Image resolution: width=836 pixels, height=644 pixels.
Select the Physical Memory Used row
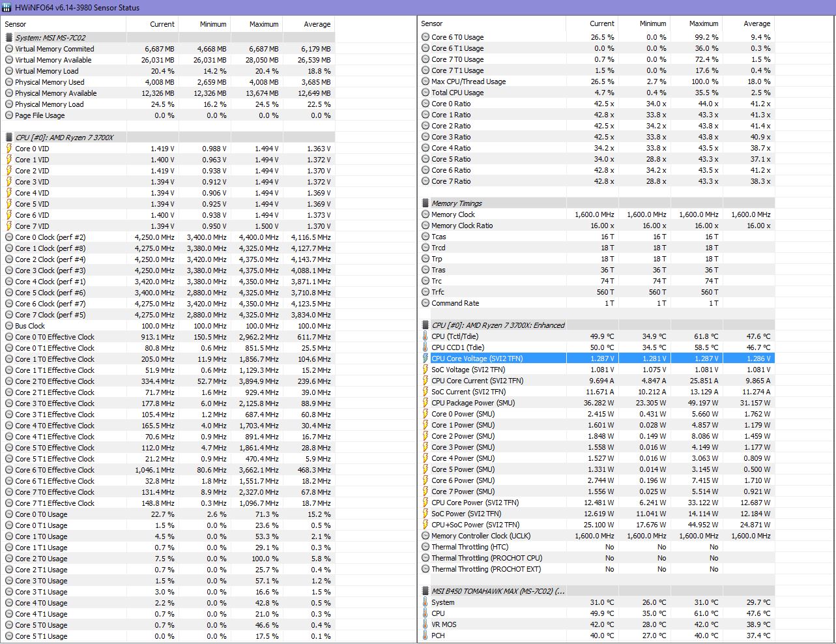coord(169,82)
